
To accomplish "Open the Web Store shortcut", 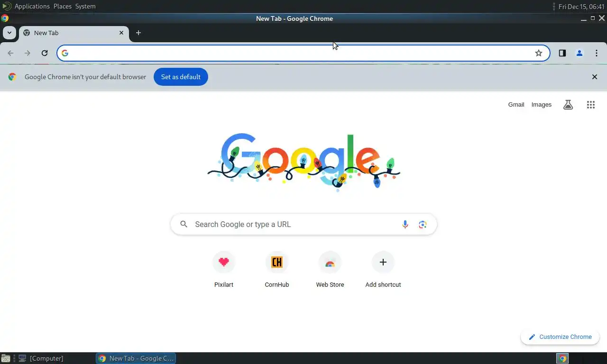I will (x=330, y=270).
